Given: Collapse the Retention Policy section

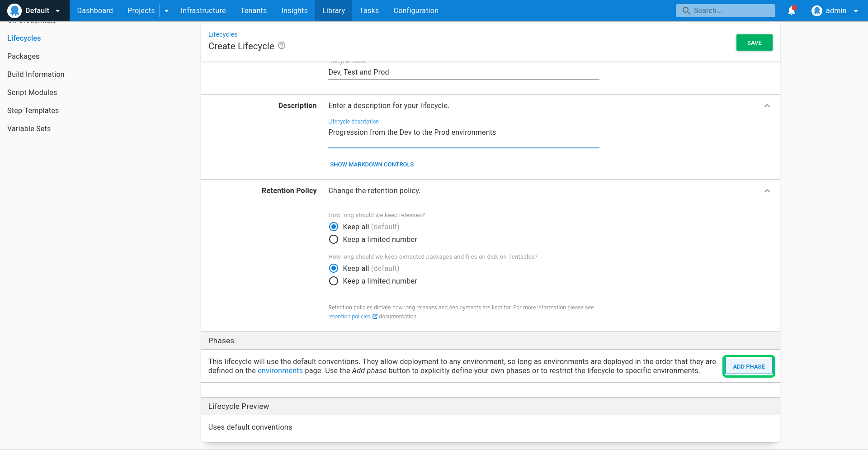Looking at the screenshot, I should click(767, 191).
